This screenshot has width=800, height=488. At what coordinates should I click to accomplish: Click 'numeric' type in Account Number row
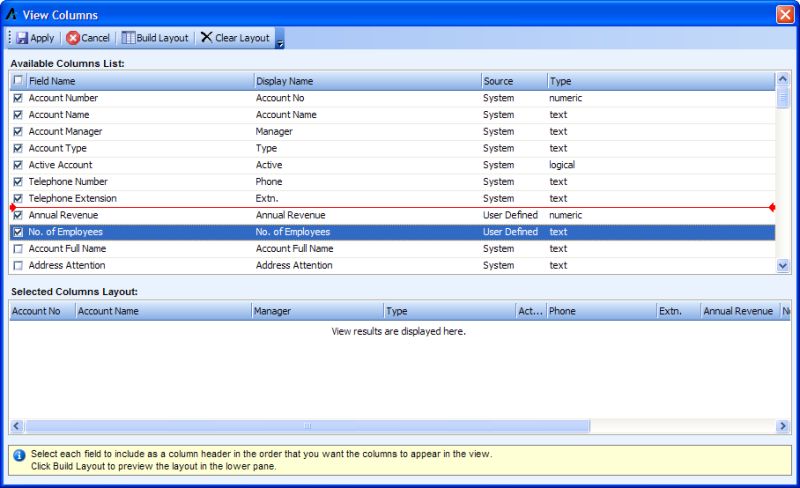pyautogui.click(x=565, y=98)
